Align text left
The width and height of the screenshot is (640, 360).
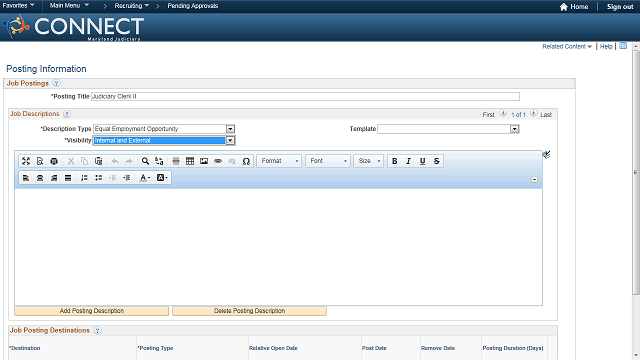(26, 178)
